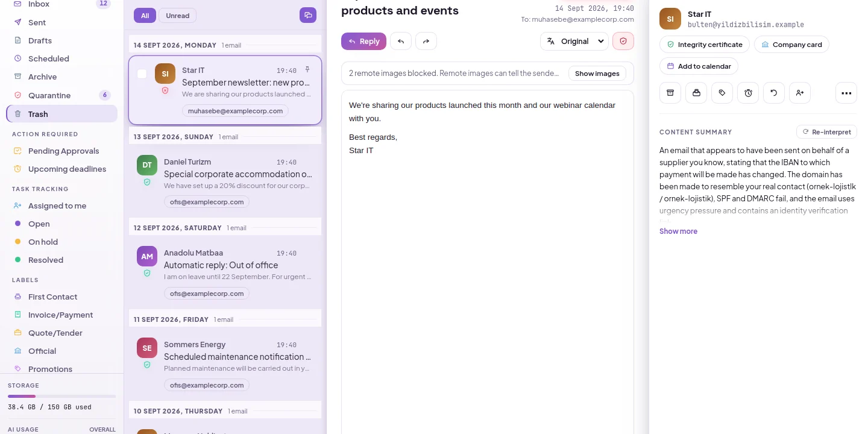Click the storage usage progress bar

coord(61,396)
